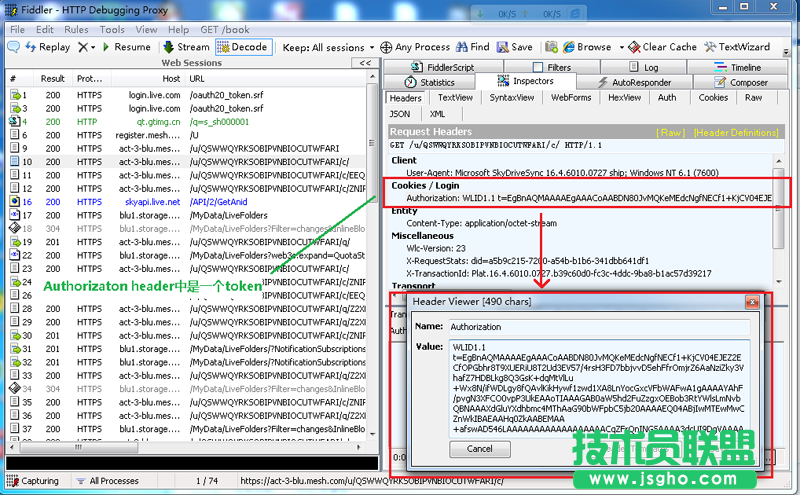Switch to the Statistics tab
Viewport: 800px width, 495px height.
(429, 82)
